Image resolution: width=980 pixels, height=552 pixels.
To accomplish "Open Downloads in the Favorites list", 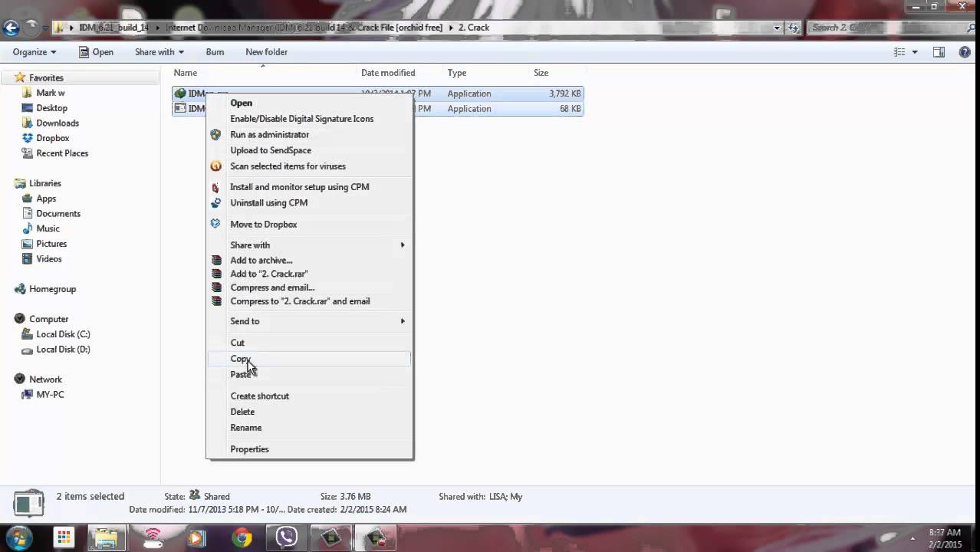I will point(58,123).
